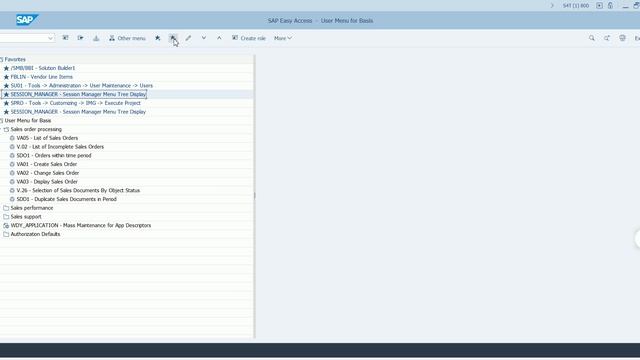Click the lock icon in title bar

point(610,6)
